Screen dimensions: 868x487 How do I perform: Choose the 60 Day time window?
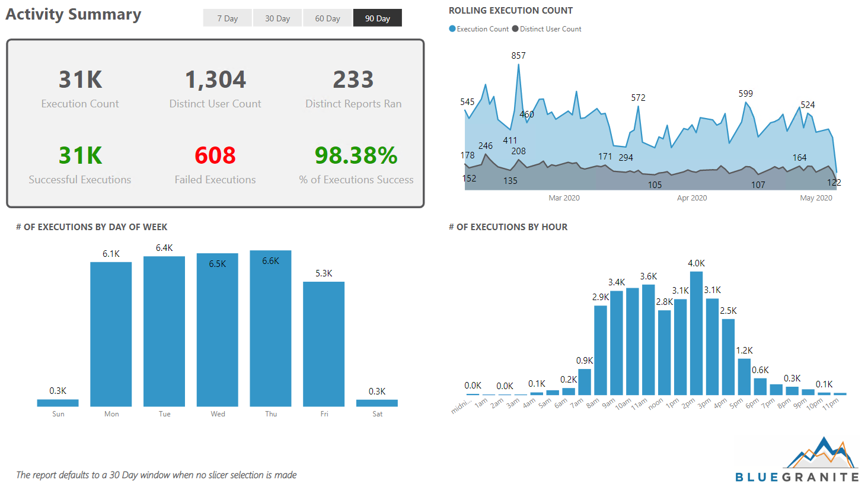click(327, 18)
